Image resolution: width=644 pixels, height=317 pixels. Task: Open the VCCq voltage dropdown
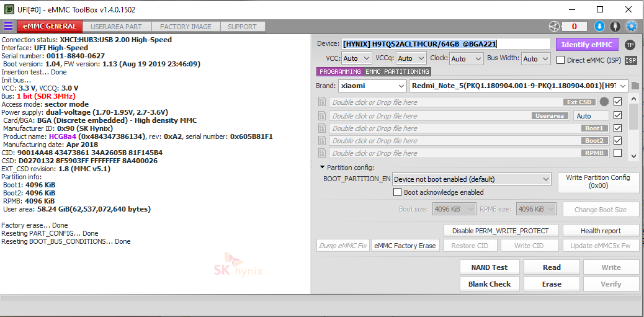tap(411, 58)
